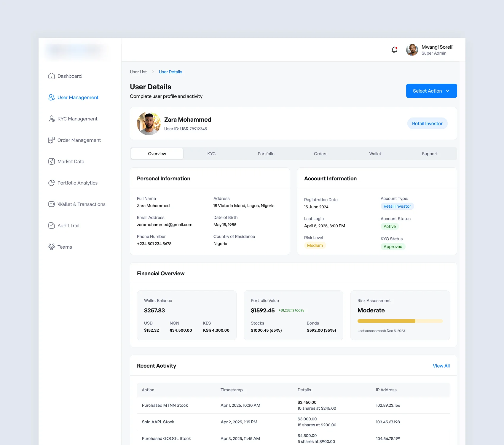Click the Teams group icon
The image size is (504, 445).
tap(52, 247)
